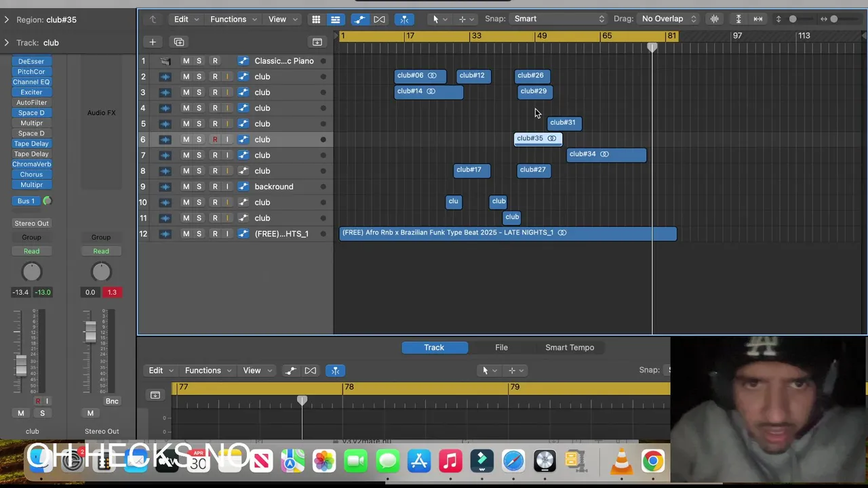Select the club#34 region
Screen dimensions: 868x488
tap(606, 155)
